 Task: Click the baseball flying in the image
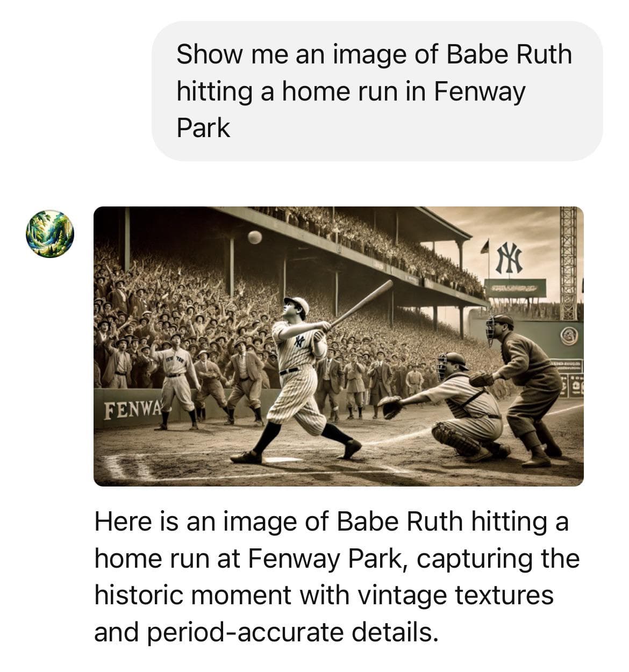point(255,237)
